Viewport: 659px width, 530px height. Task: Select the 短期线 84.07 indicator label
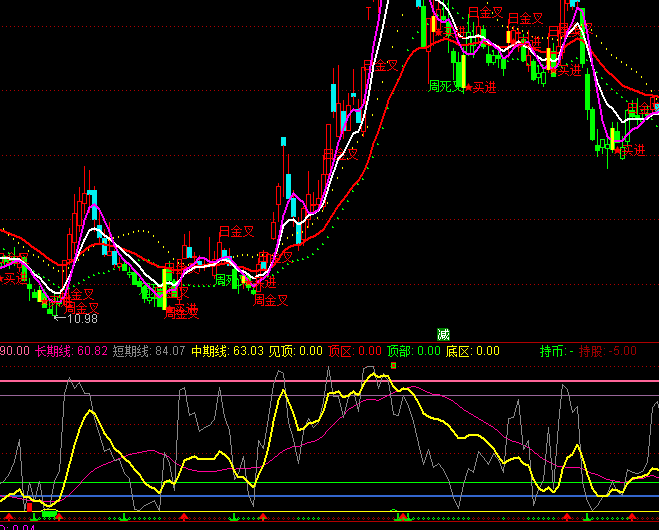coord(148,351)
